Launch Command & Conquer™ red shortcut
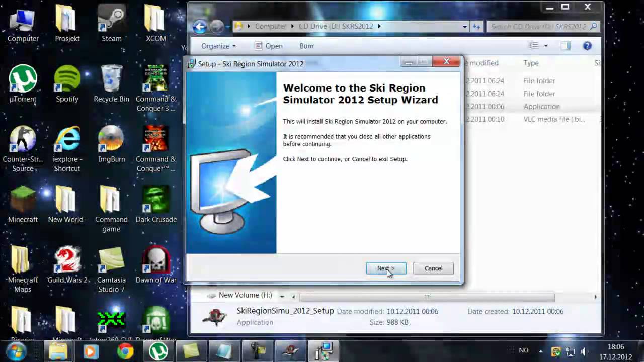This screenshot has height=362, width=644. point(155,149)
